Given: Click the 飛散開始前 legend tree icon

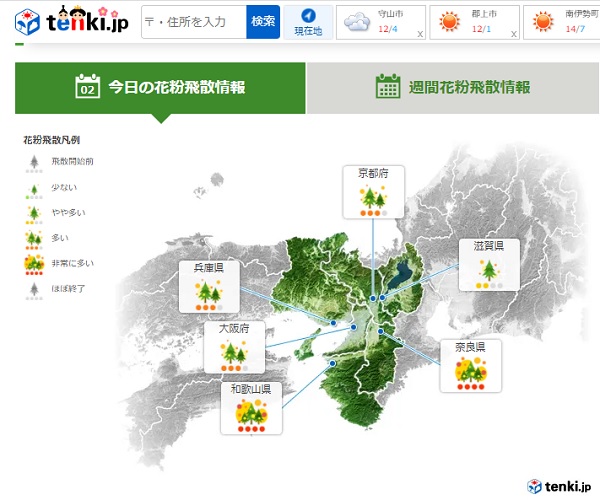Looking at the screenshot, I should click(x=35, y=162).
